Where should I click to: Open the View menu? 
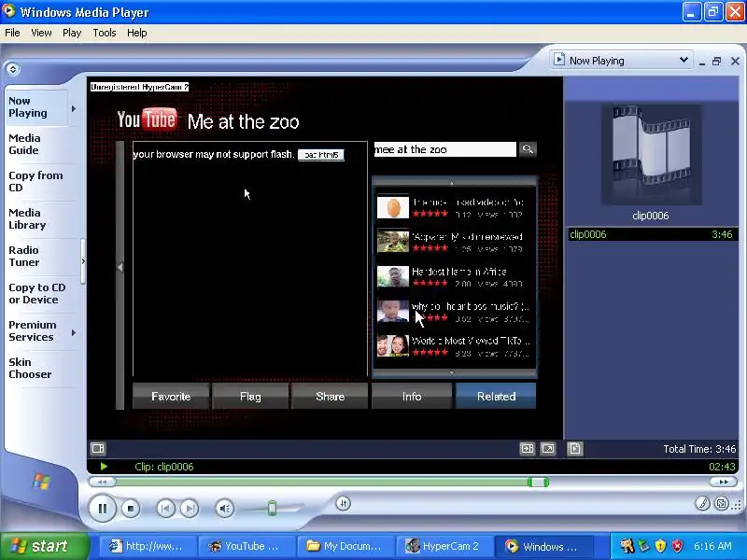41,33
